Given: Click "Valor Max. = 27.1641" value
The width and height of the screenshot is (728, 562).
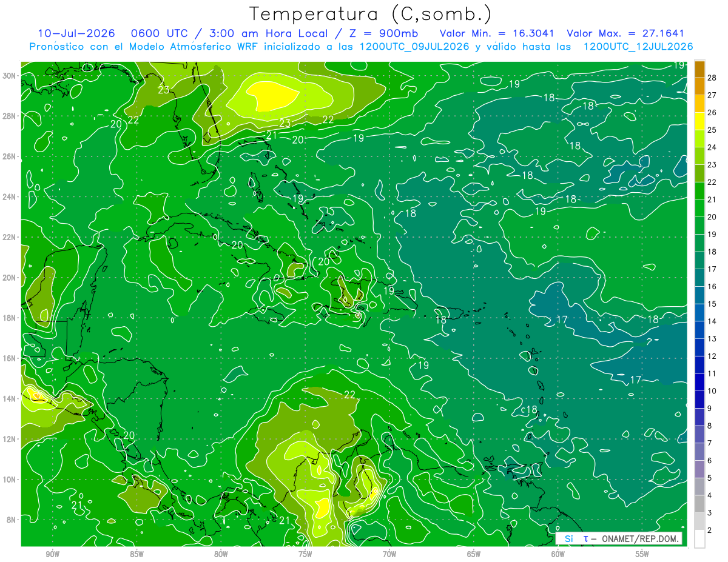Looking at the screenshot, I should click(625, 33).
